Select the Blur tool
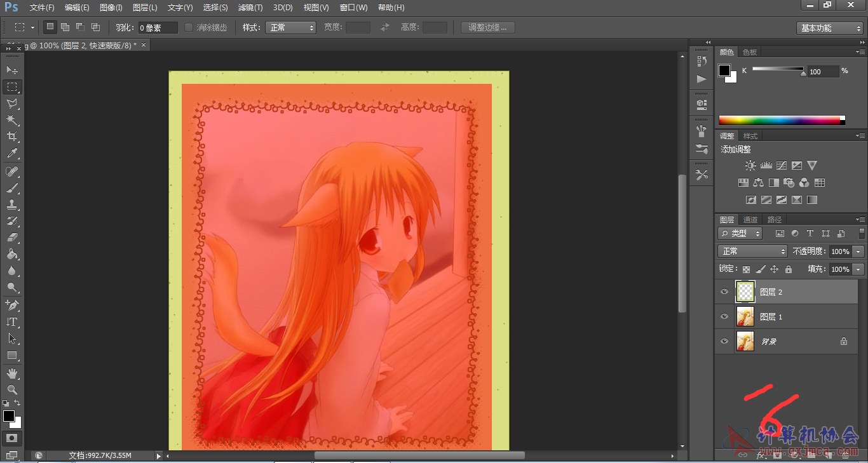 12,271
